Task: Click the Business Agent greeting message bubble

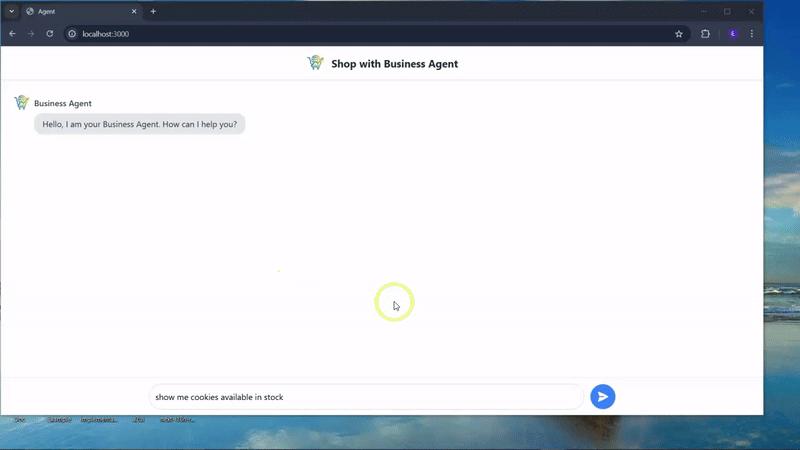Action: tap(140, 124)
